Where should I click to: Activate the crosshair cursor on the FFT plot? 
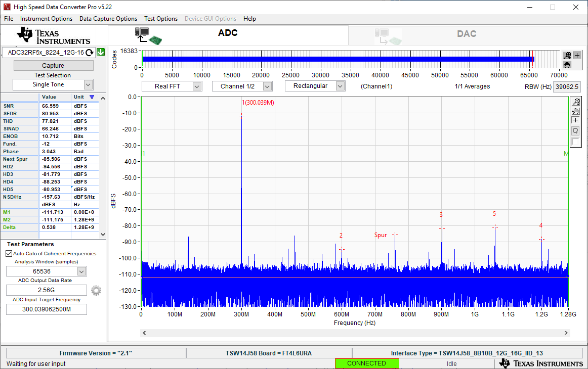pos(575,120)
